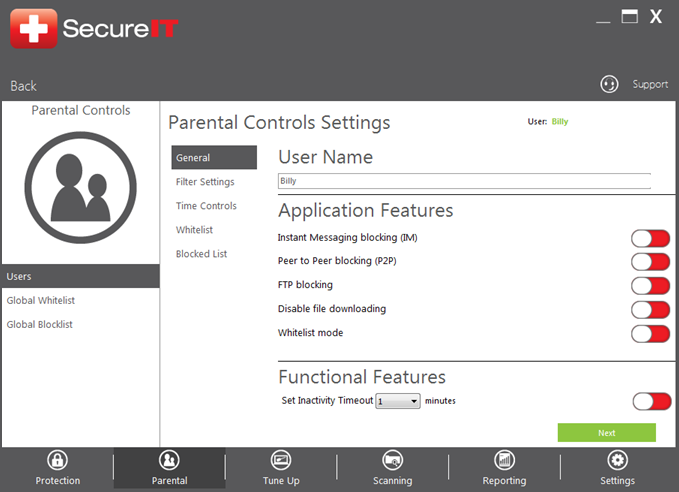Click the 'Instant Messaging blocking (IM)' label
The image size is (679, 492).
point(347,237)
